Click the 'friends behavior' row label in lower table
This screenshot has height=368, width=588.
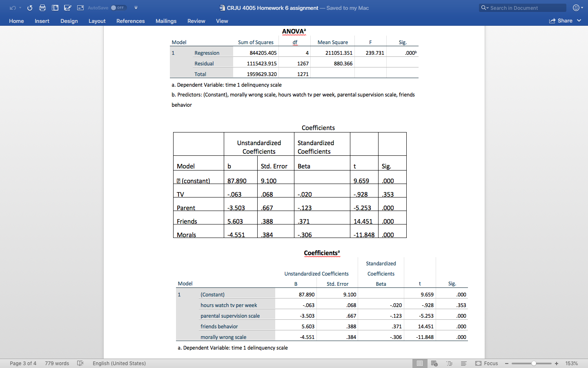coord(219,326)
